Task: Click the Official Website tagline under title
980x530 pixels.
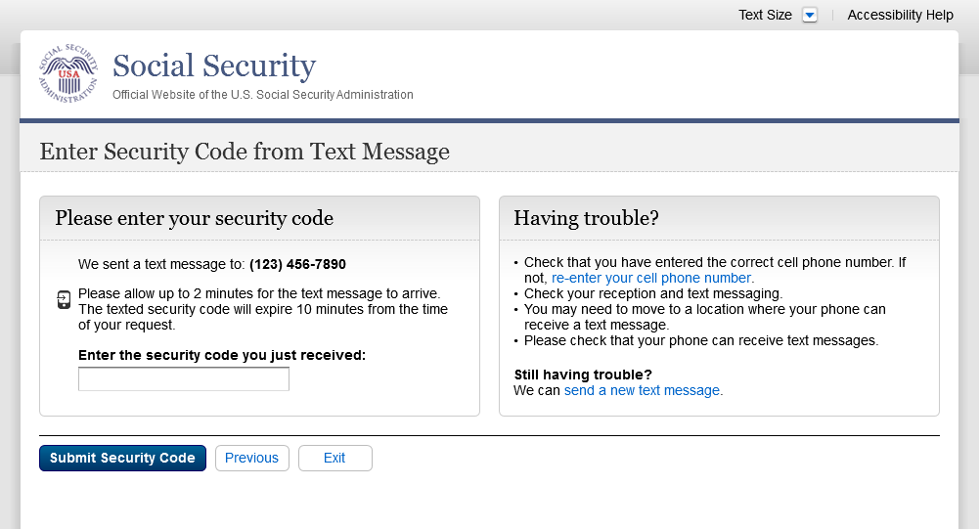Action: coord(263,95)
